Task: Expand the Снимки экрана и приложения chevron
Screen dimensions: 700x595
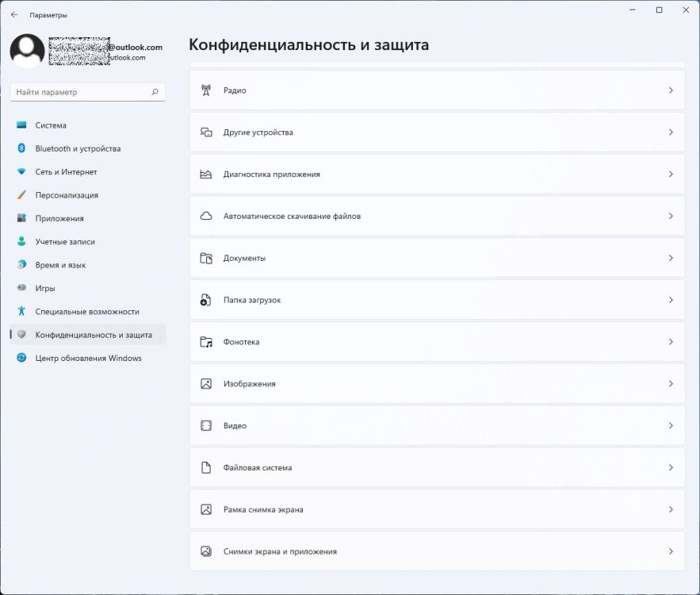Action: click(x=671, y=551)
